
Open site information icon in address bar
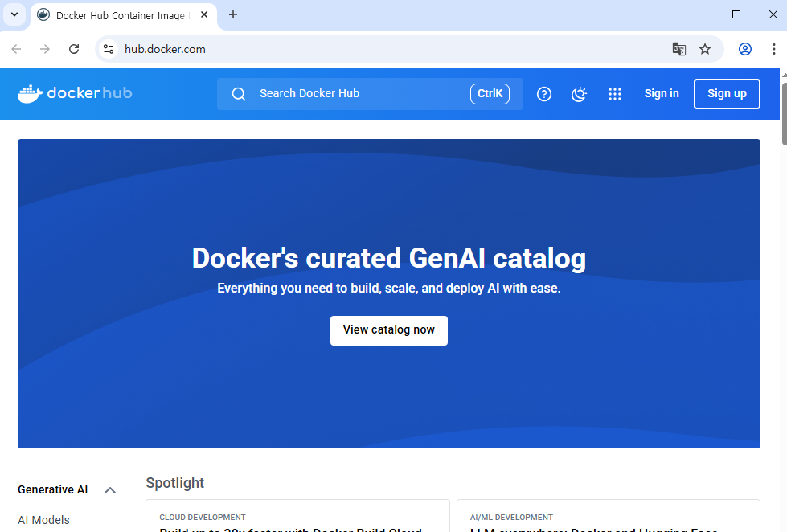pyautogui.click(x=109, y=49)
